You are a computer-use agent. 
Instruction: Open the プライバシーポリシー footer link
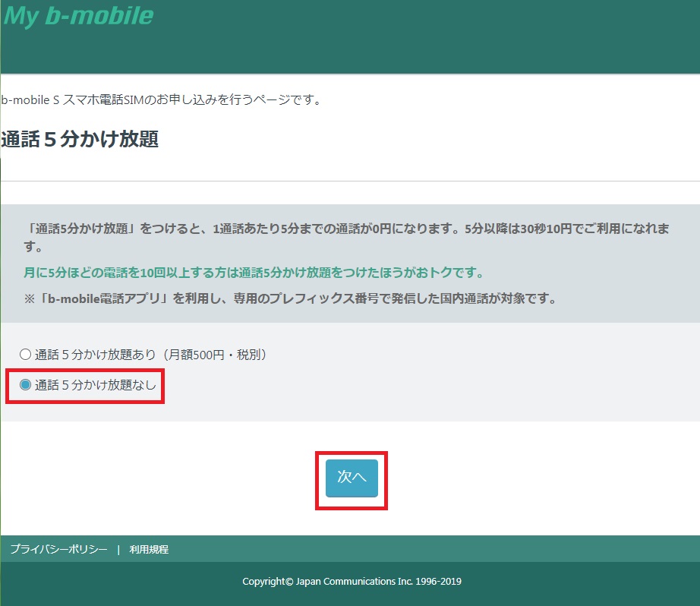(59, 549)
